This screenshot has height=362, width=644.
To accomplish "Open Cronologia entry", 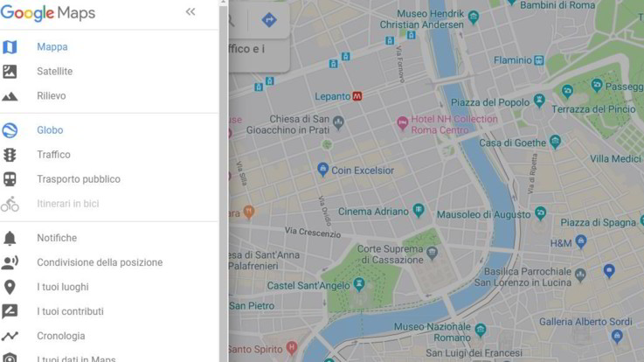I will coord(61,336).
